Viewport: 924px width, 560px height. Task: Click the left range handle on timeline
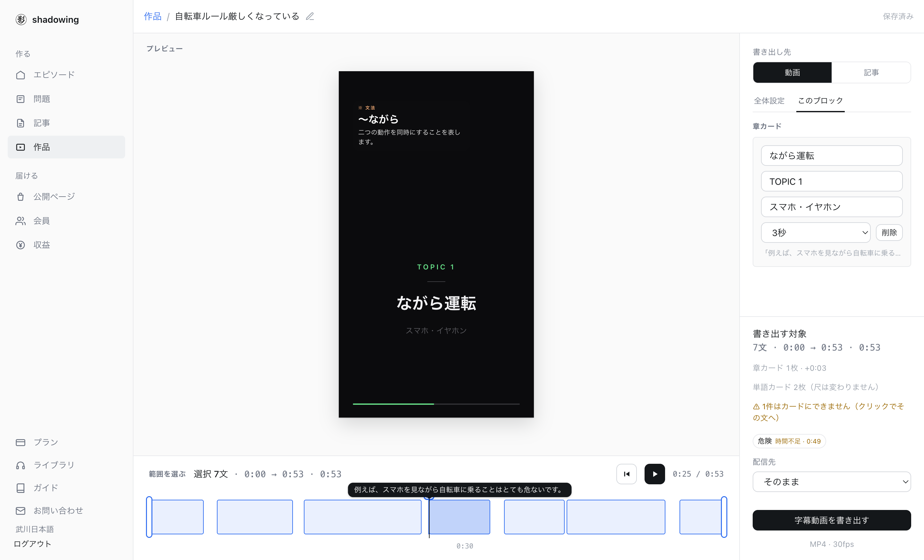pyautogui.click(x=149, y=517)
